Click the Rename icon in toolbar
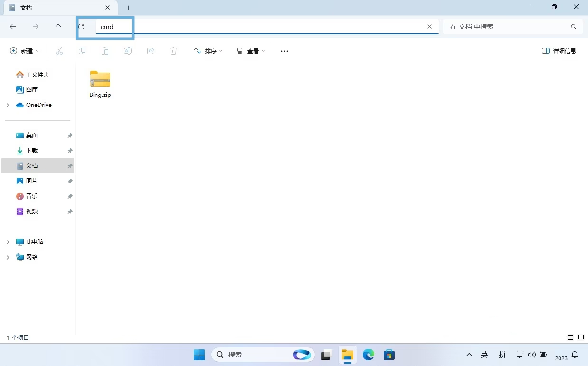 pos(128,51)
